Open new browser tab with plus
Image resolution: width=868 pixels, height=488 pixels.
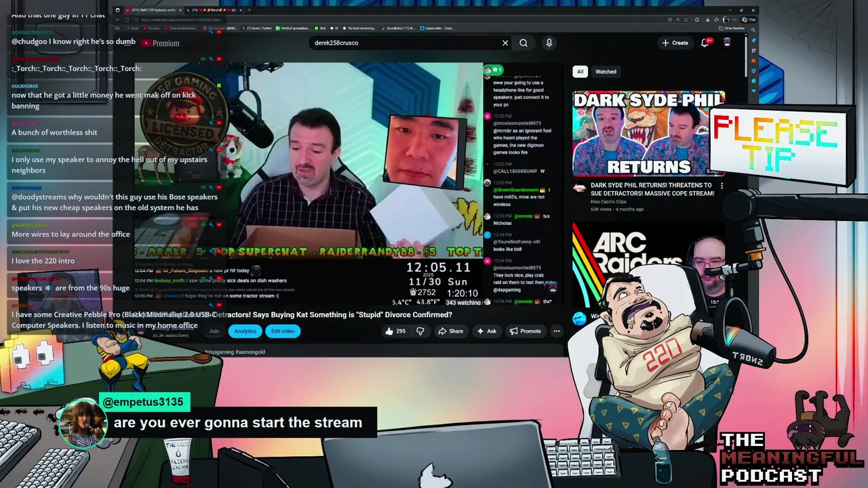tap(249, 10)
